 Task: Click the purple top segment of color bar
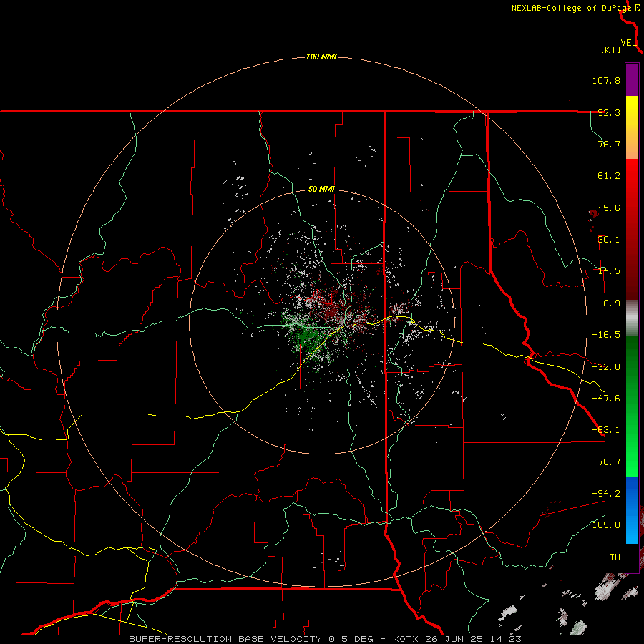pos(632,79)
